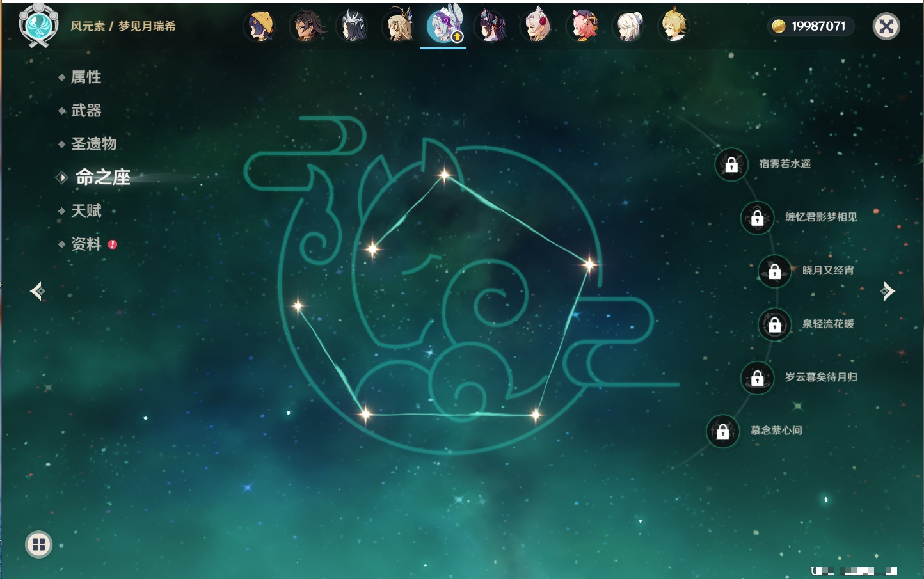The height and width of the screenshot is (579, 924).
Task: Select the black-haired character with silver headpiece
Action: point(353,26)
